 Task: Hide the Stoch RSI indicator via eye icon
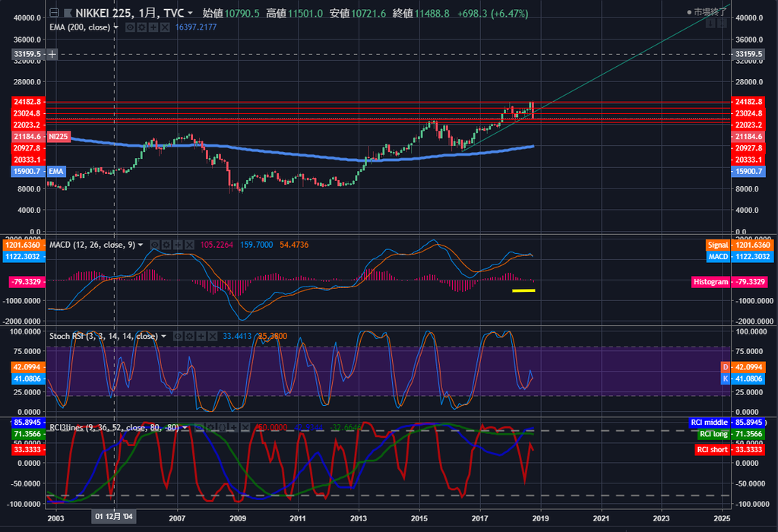click(x=178, y=336)
